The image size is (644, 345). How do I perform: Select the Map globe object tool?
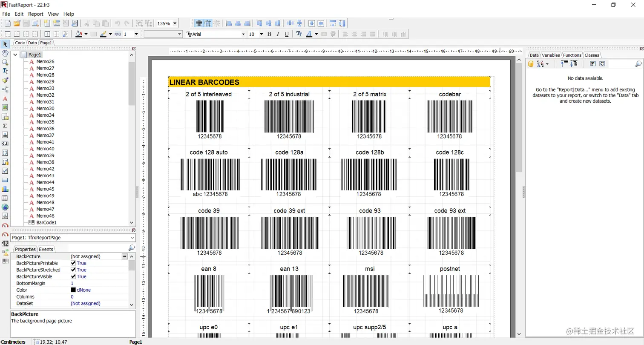tap(5, 207)
